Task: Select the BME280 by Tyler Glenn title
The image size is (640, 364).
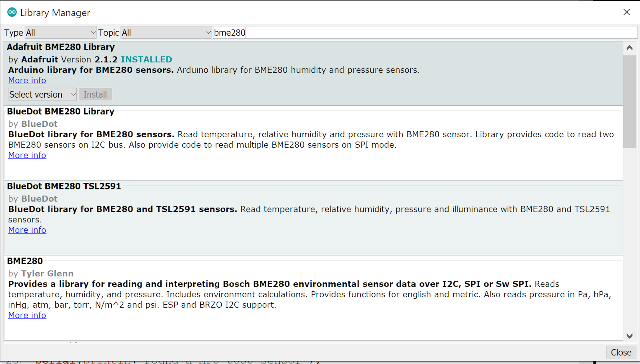Action: point(25,261)
